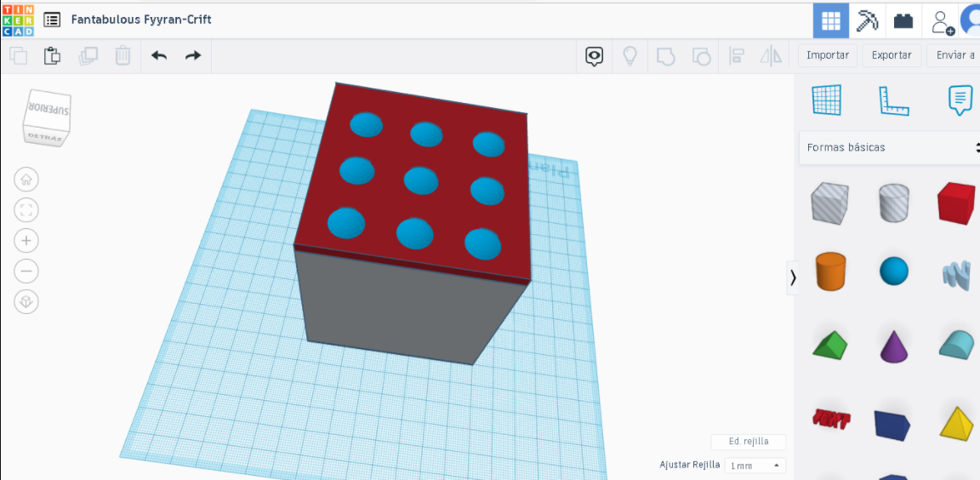Screen dimensions: 980x480
Task: Pick the green Roof shape
Action: click(830, 345)
